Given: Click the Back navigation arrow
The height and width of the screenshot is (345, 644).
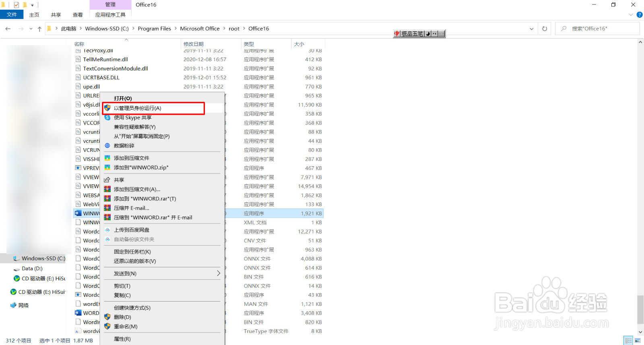Looking at the screenshot, I should (x=8, y=29).
